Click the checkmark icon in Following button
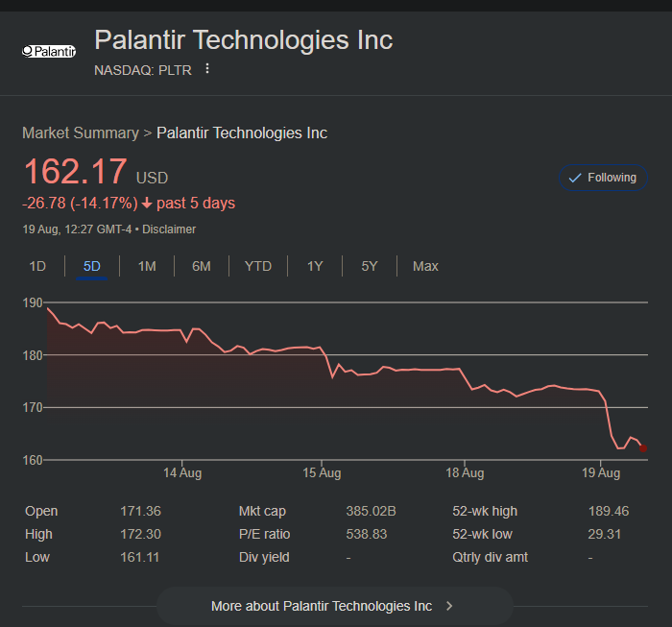The image size is (672, 627). pos(575,178)
